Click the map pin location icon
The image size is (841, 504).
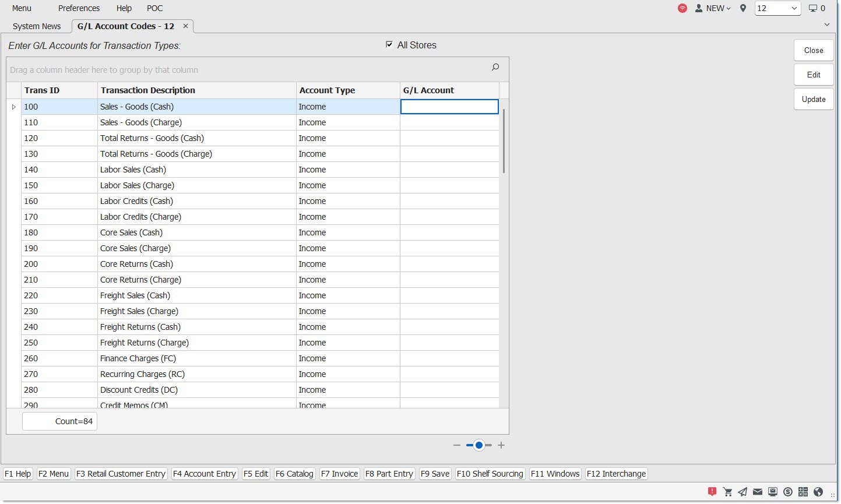click(743, 8)
